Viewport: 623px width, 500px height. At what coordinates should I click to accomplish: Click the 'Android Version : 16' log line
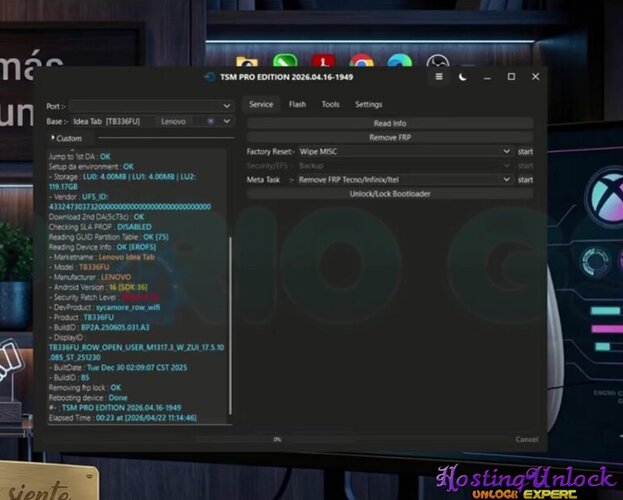tap(98, 287)
